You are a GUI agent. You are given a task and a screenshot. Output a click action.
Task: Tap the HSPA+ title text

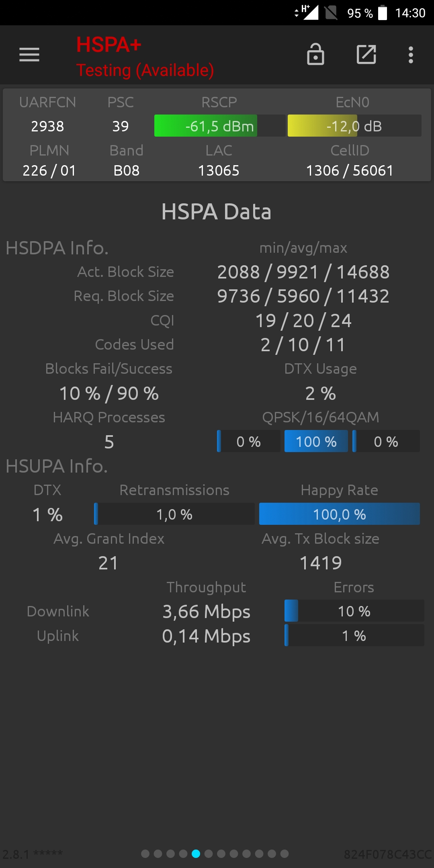[109, 44]
